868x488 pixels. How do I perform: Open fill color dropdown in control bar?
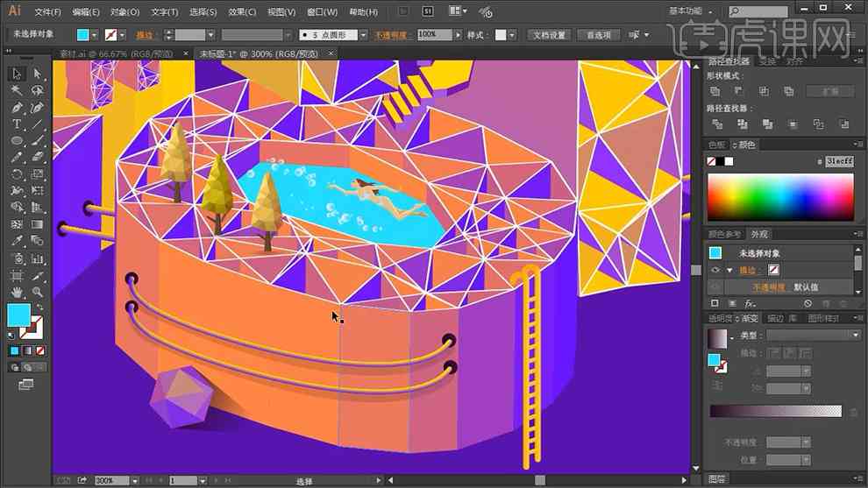(x=94, y=35)
